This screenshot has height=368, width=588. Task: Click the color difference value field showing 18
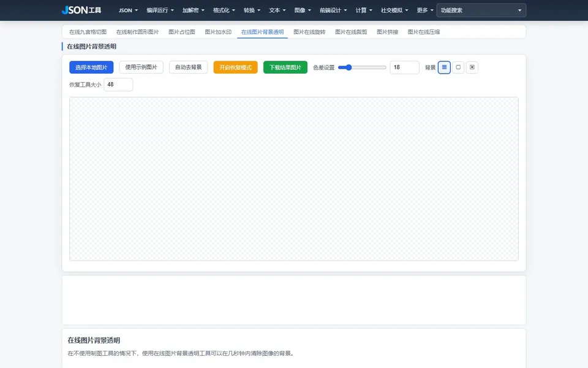pyautogui.click(x=405, y=67)
